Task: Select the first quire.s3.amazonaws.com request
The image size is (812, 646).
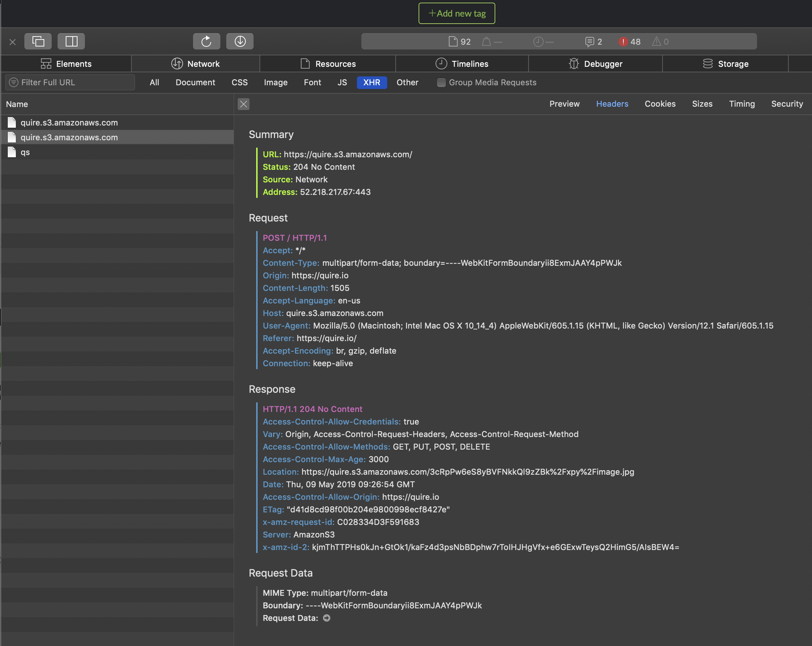Action: coord(117,123)
